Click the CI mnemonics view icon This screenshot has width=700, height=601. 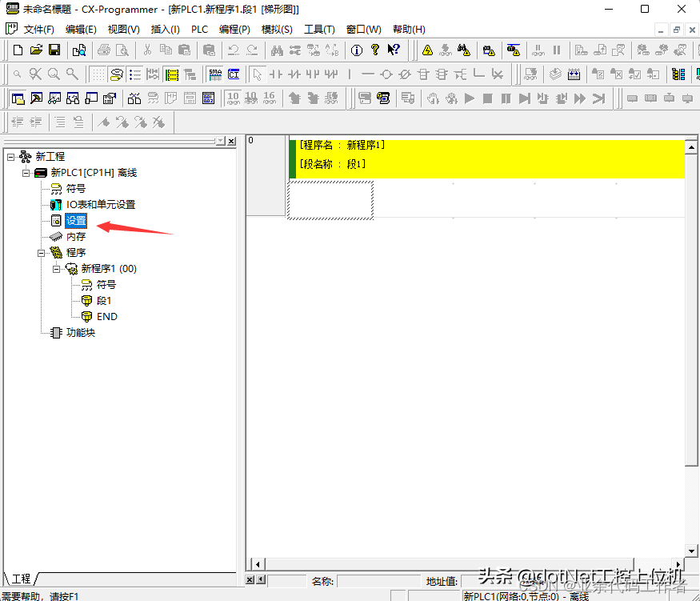pyautogui.click(x=234, y=74)
